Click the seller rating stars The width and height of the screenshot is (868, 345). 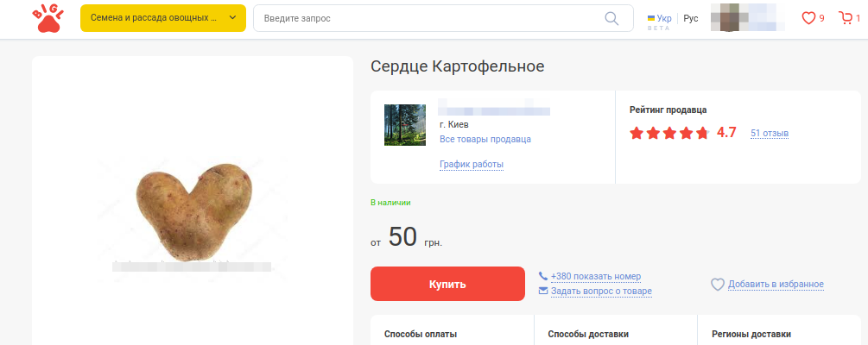coord(668,133)
